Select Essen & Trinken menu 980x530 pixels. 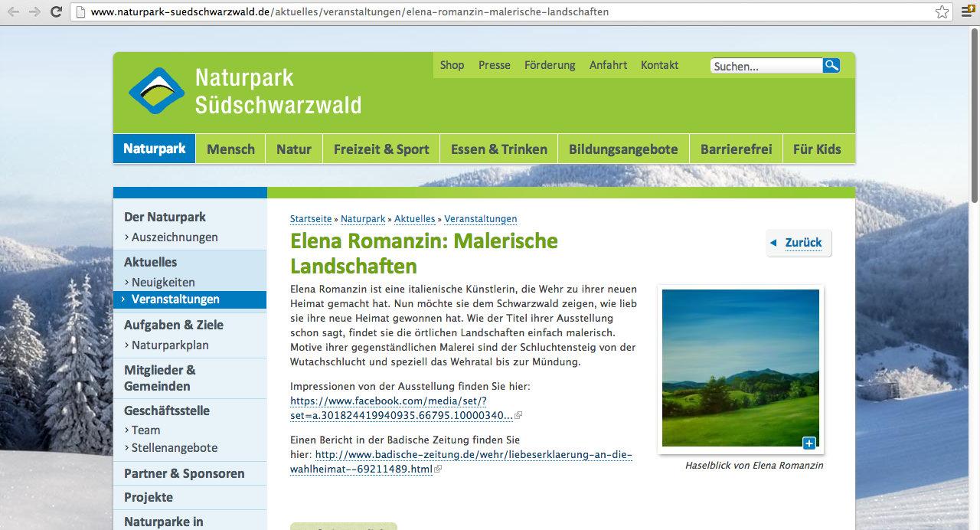(x=498, y=149)
